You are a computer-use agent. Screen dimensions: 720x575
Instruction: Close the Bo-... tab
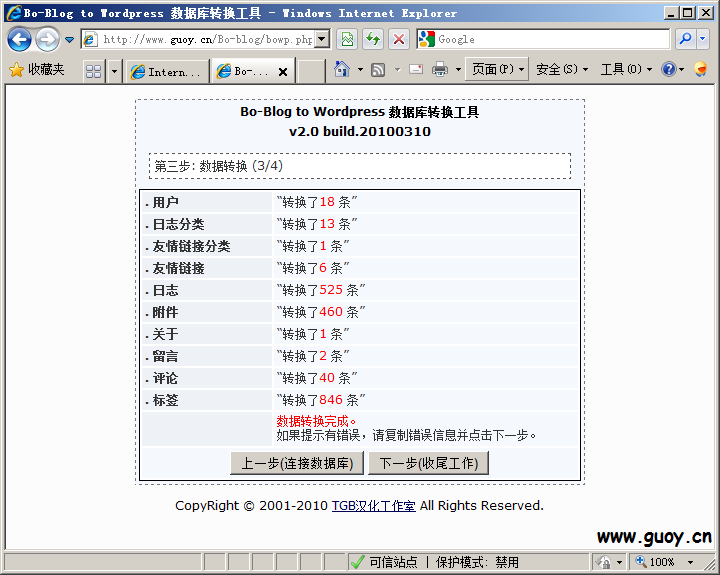coord(283,72)
